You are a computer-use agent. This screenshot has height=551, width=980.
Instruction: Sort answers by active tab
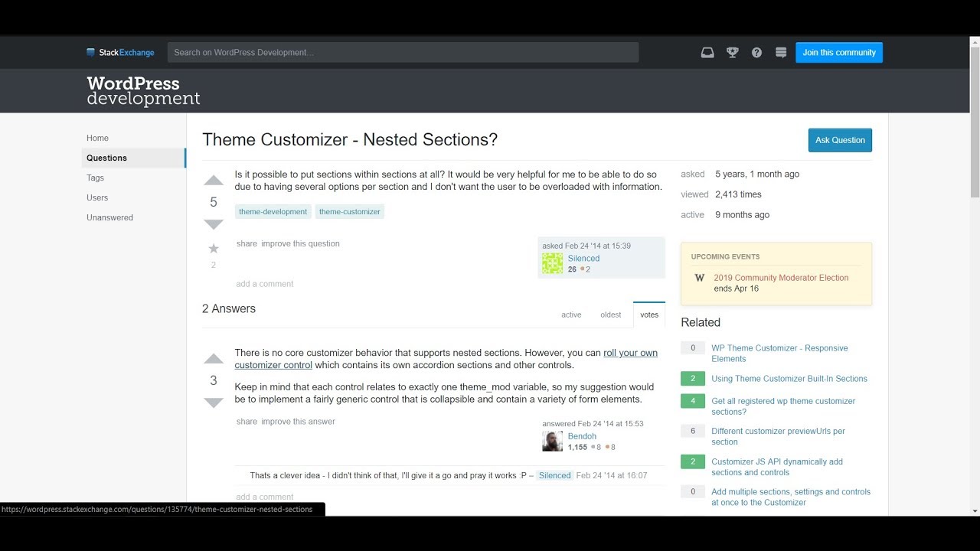pyautogui.click(x=571, y=315)
